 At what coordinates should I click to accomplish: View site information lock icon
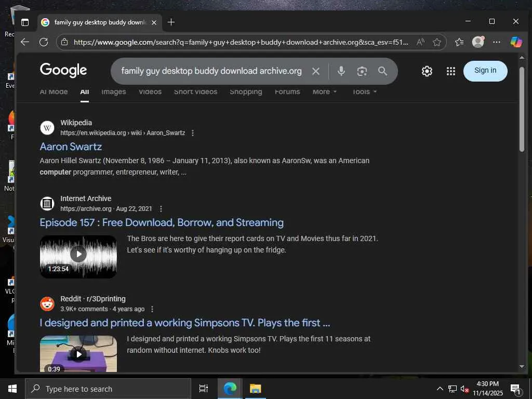64,42
